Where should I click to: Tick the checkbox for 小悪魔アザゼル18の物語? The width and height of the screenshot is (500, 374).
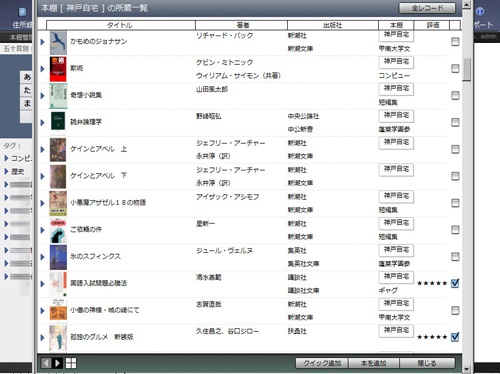455,203
